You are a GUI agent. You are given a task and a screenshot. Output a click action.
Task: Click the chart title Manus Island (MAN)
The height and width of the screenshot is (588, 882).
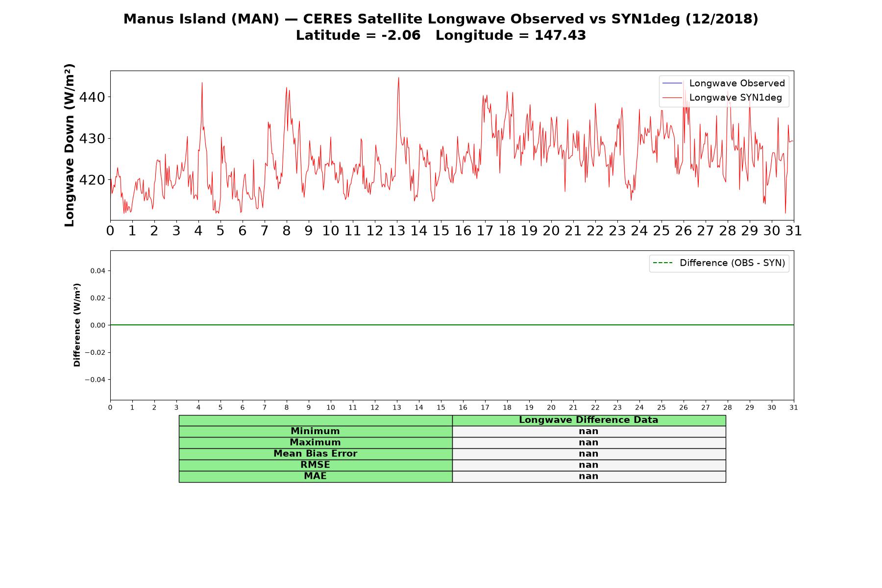tap(201, 19)
